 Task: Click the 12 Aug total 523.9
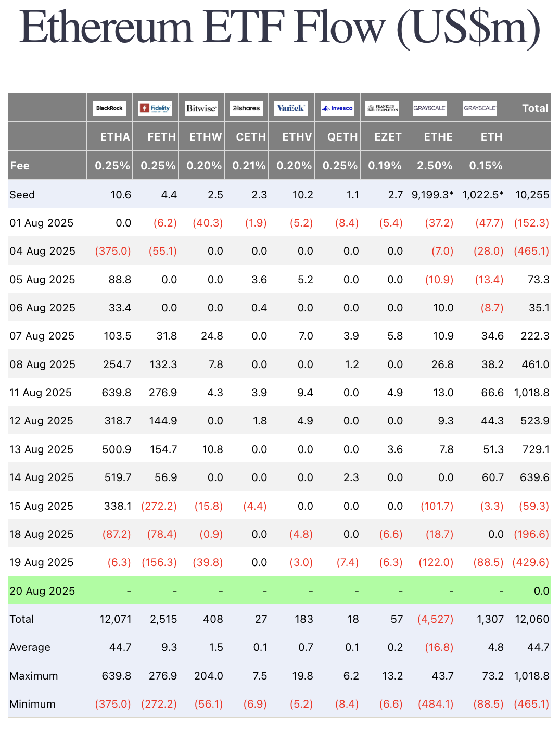[535, 421]
